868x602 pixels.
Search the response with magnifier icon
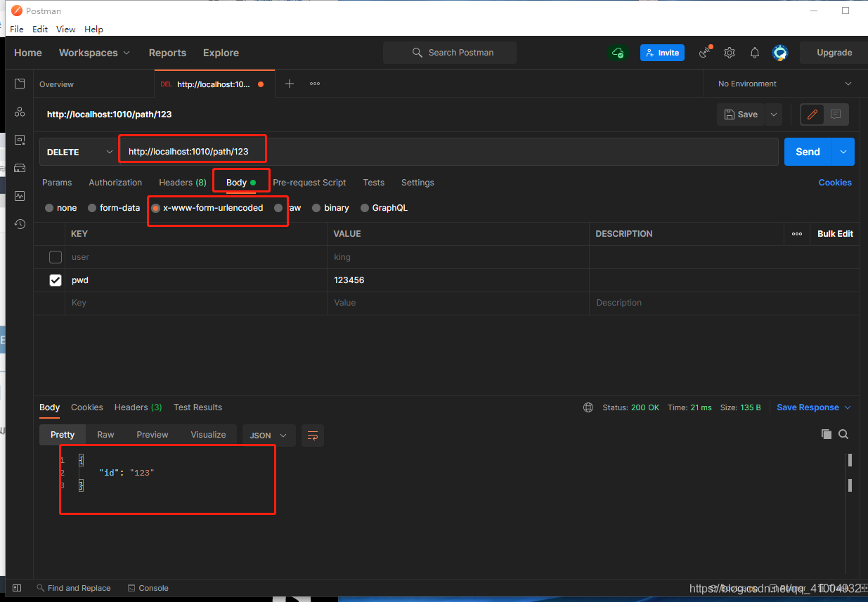843,434
